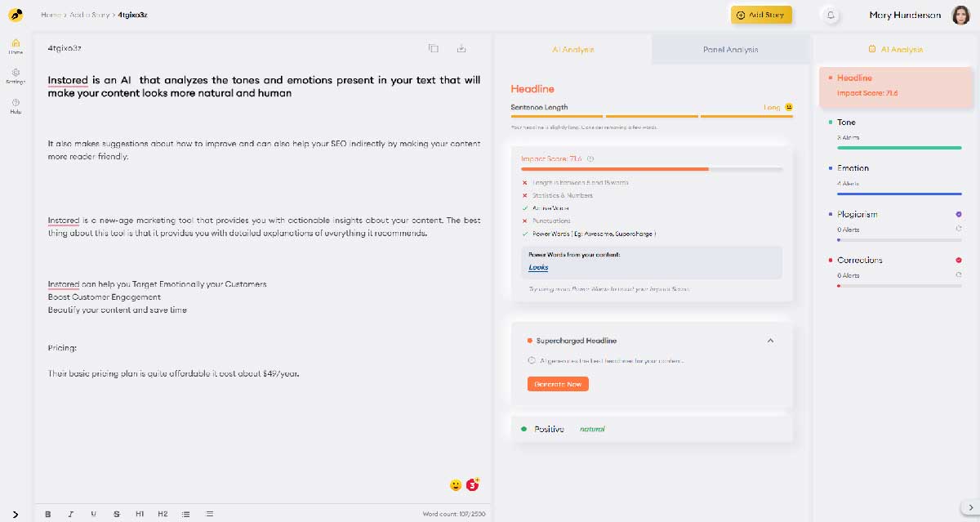Insert a numbered list
This screenshot has width=980, height=522.
[210, 514]
